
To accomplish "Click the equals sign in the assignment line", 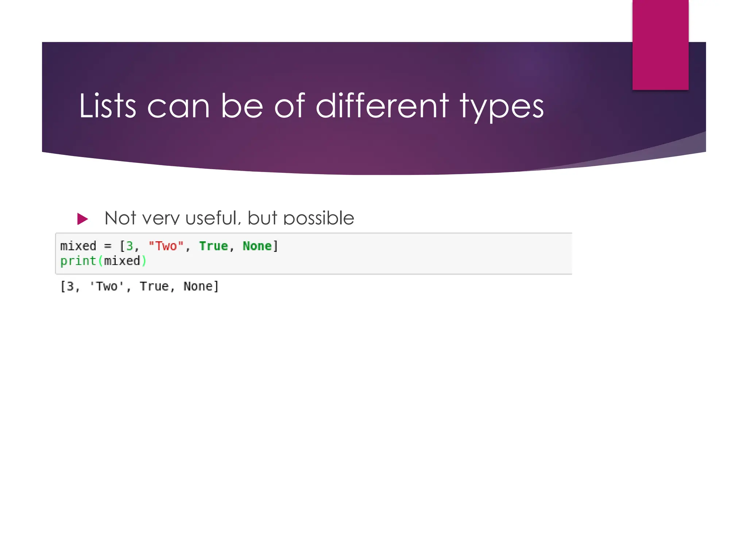I will tap(108, 246).
